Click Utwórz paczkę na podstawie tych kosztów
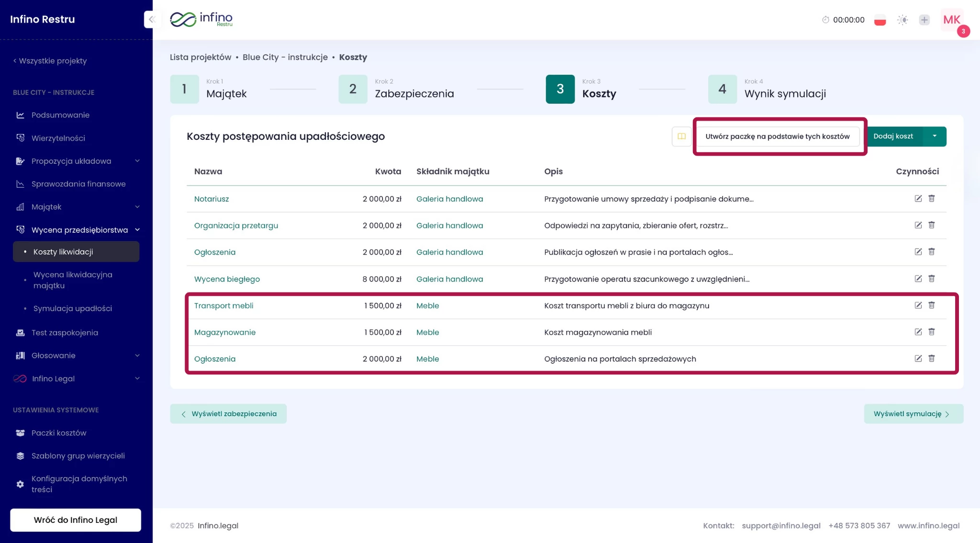This screenshot has width=980, height=543. pos(777,136)
